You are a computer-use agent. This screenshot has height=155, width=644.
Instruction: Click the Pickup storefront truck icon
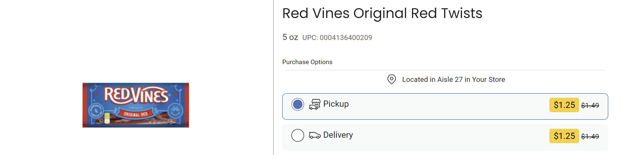(315, 104)
